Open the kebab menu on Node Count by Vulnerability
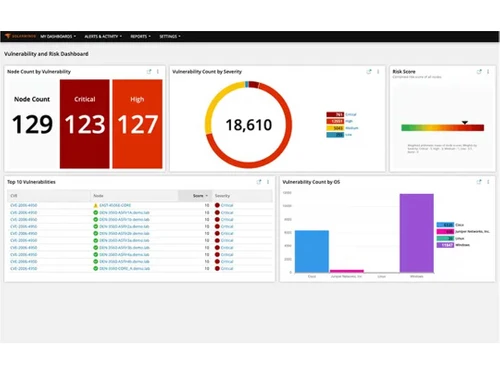This screenshot has width=500, height=375. 158,71
